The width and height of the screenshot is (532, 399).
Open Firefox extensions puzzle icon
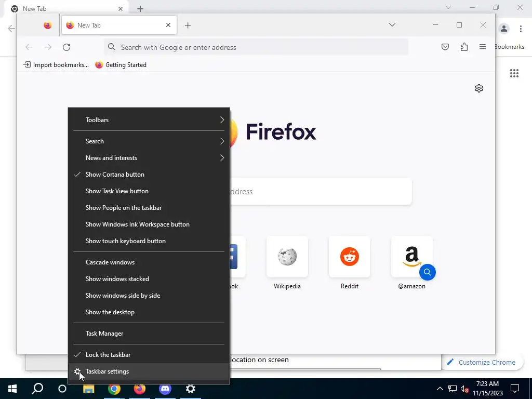464,47
